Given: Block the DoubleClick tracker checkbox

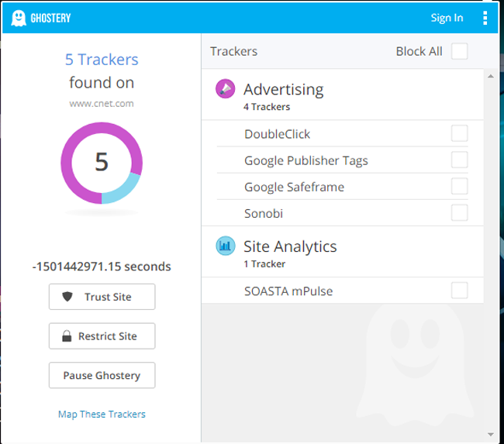Looking at the screenshot, I should point(460,134).
